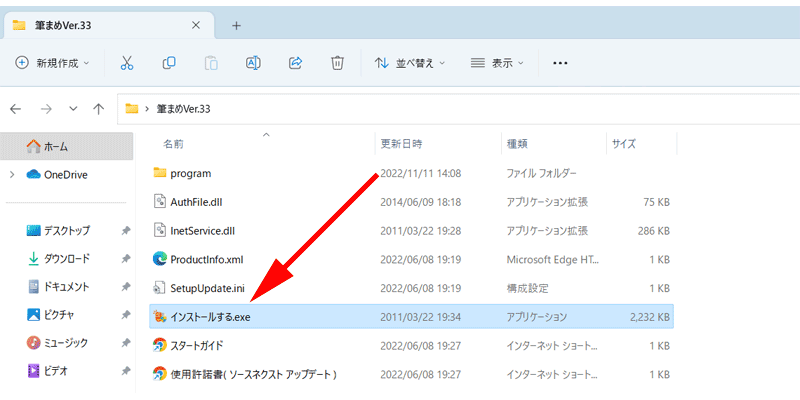This screenshot has height=400, width=800.
Task: Open recent locations chevron dropdown
Action: coord(73,109)
